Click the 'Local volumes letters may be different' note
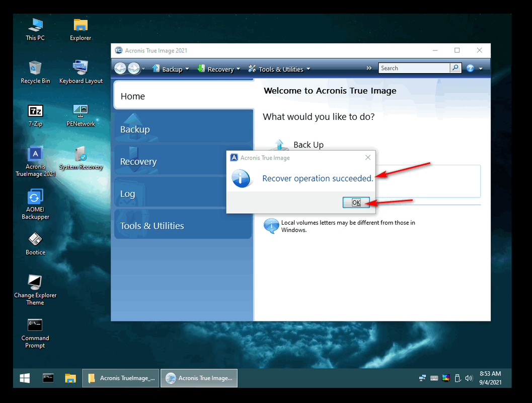 point(348,226)
